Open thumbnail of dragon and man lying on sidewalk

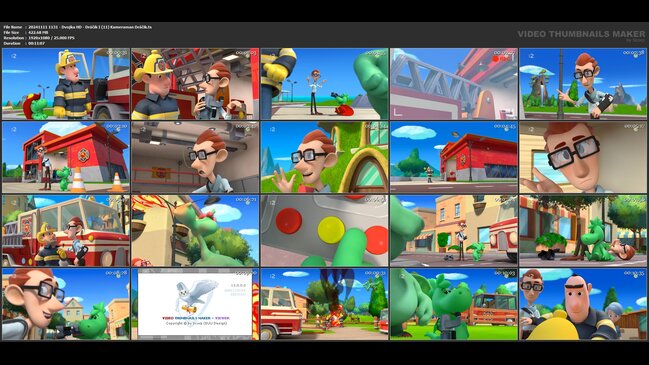tap(583, 231)
